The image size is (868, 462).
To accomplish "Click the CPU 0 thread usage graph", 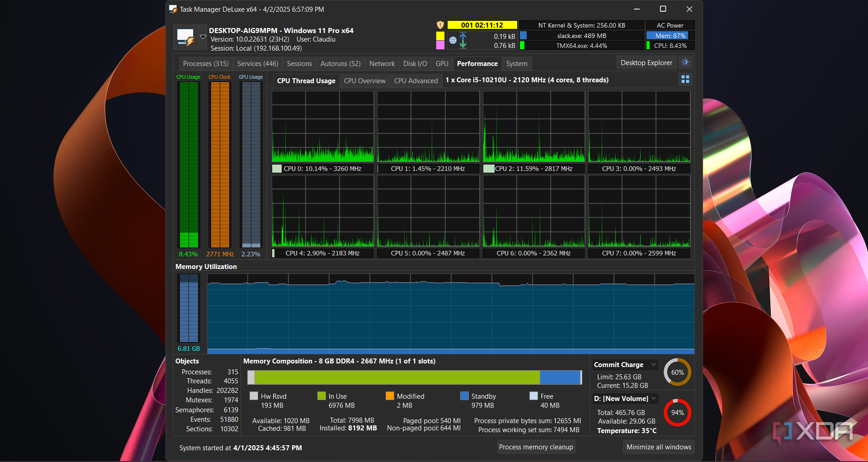I will point(323,127).
